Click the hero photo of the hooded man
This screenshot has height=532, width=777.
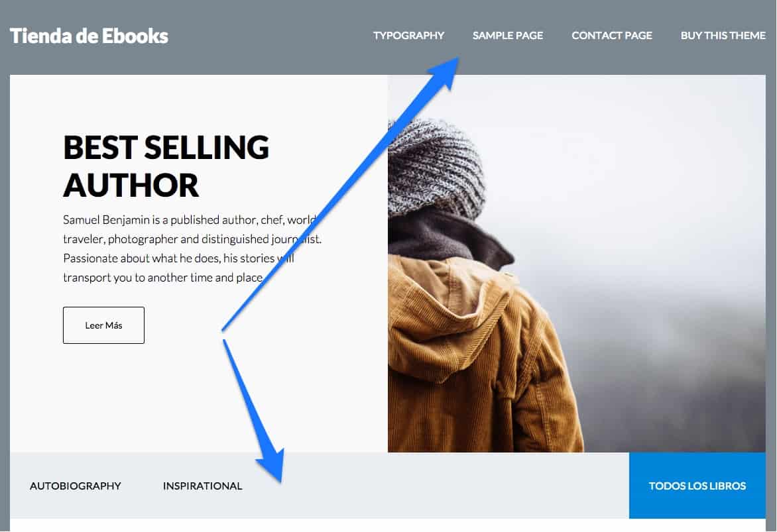[576, 264]
